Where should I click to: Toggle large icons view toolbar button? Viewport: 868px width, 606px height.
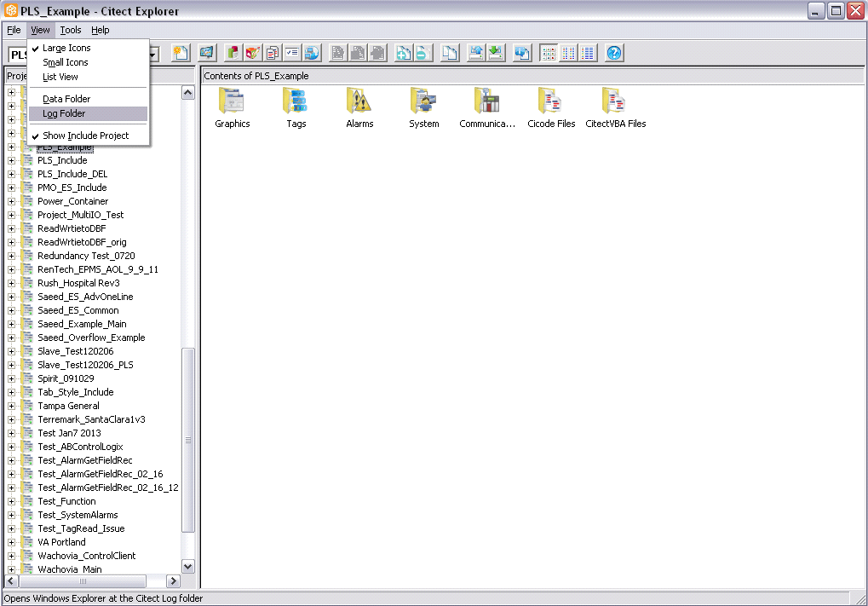coord(548,53)
